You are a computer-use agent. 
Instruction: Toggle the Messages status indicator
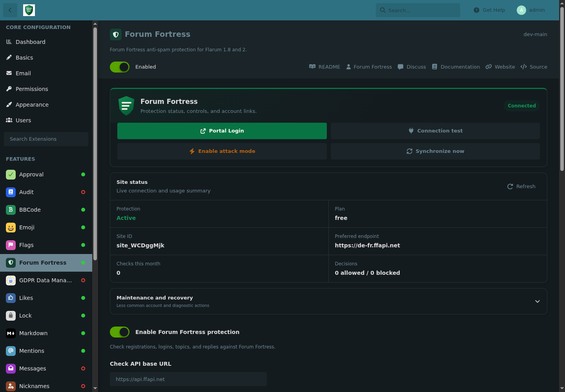(x=83, y=368)
